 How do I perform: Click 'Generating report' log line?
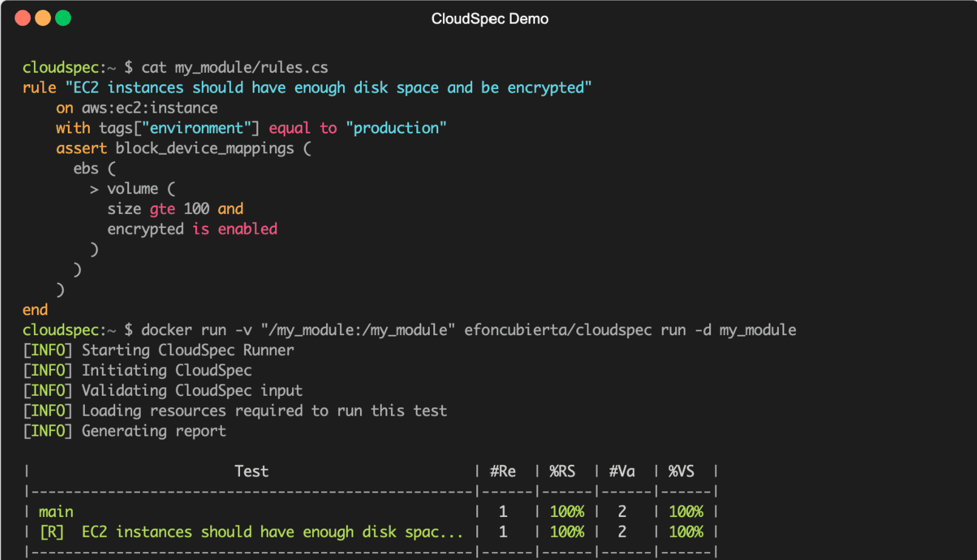click(154, 431)
